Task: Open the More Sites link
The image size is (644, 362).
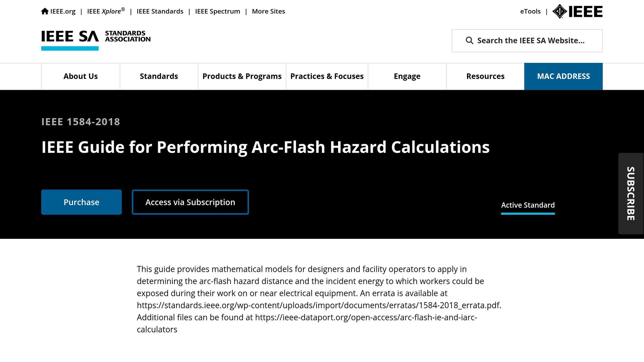Action: (x=269, y=11)
